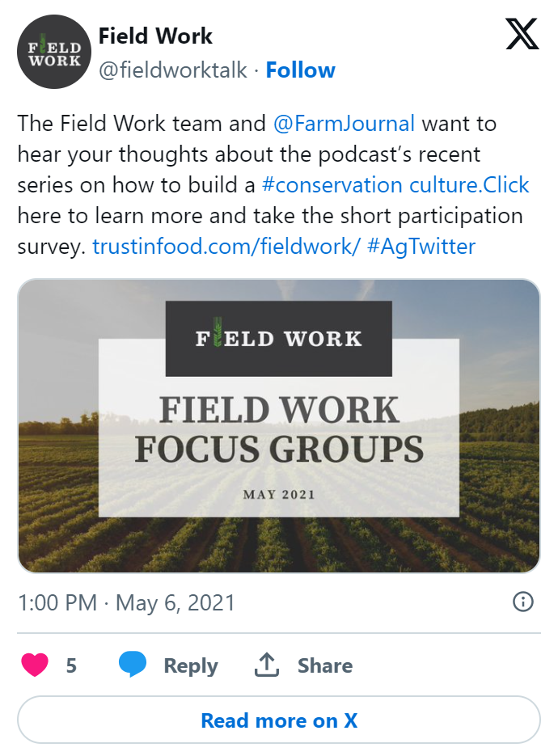Click the like count number 5

72,665
